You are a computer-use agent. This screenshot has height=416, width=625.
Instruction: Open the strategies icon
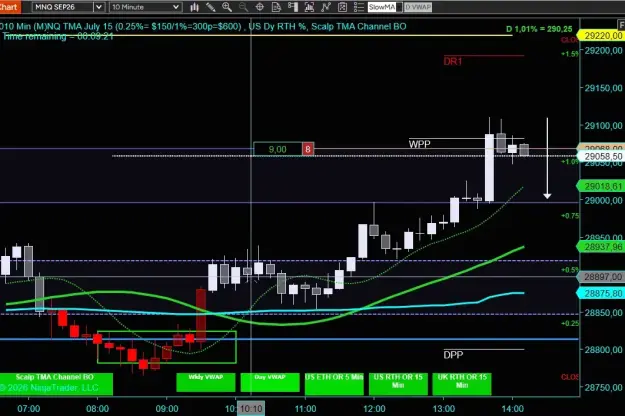click(x=326, y=7)
